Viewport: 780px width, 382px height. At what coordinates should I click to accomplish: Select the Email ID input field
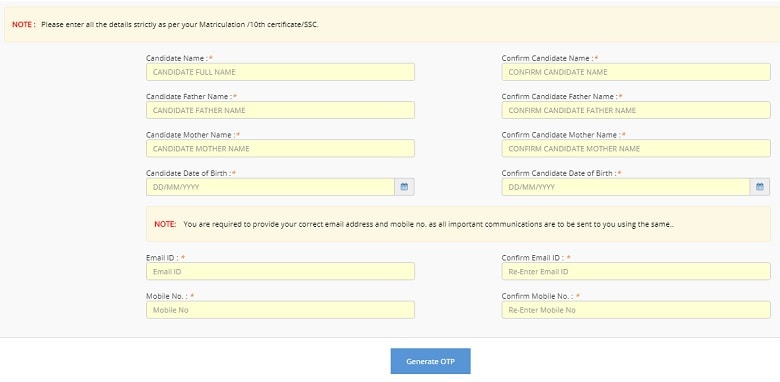point(280,272)
